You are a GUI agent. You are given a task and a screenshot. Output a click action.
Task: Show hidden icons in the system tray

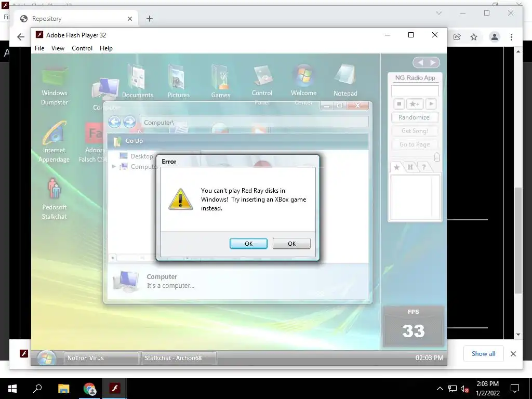[x=440, y=389]
